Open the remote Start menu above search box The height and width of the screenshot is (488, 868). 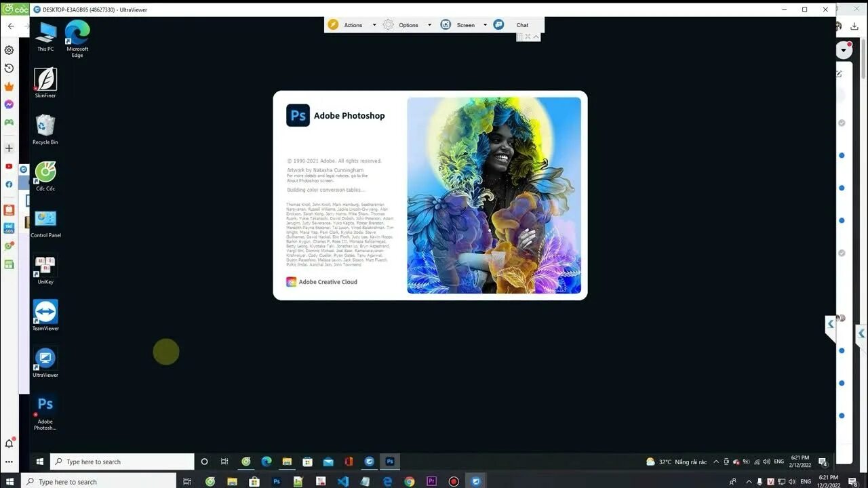[x=39, y=462]
